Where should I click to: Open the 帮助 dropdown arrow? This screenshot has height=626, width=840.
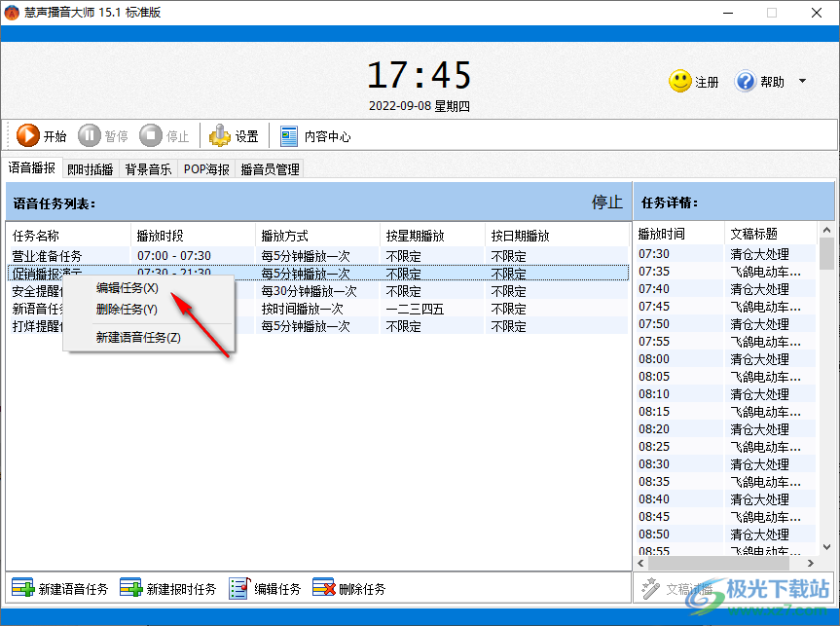click(800, 81)
